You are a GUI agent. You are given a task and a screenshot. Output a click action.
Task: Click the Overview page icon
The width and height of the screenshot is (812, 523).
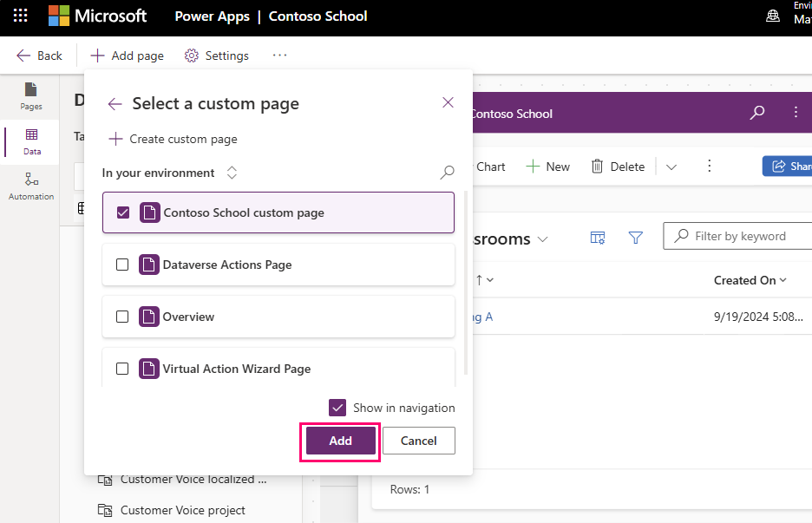[x=148, y=317]
